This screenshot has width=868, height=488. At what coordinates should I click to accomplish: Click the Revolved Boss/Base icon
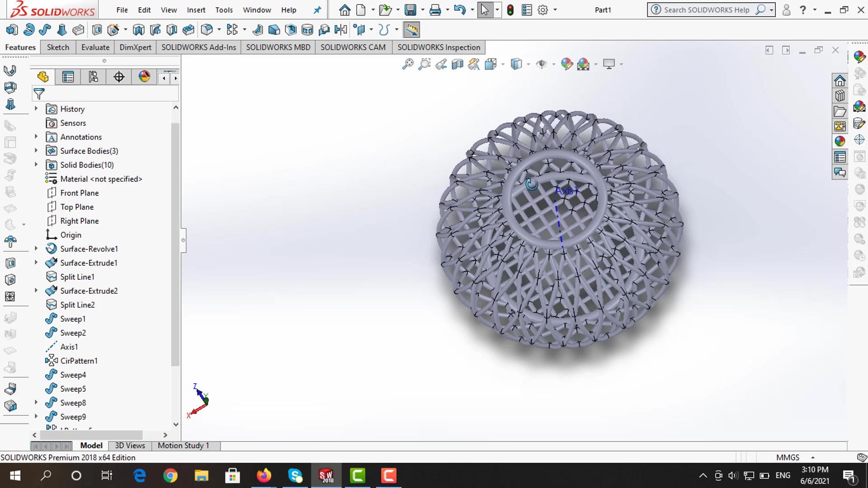click(28, 30)
